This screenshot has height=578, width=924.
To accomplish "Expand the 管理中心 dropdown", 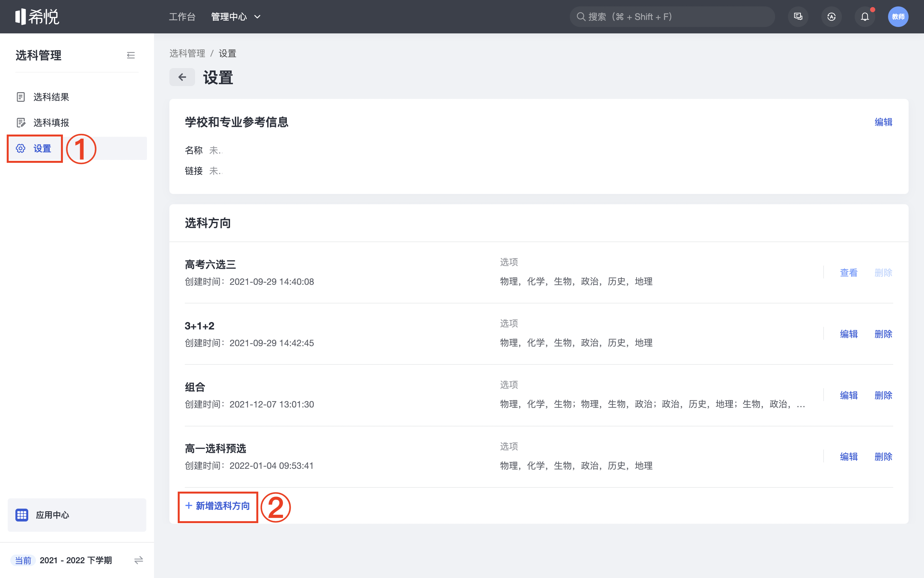I will point(236,17).
